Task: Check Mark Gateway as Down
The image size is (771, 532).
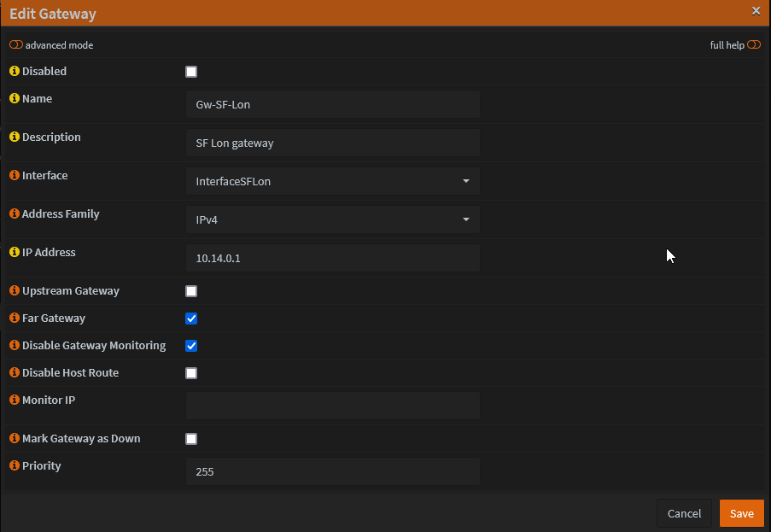Action: click(191, 438)
